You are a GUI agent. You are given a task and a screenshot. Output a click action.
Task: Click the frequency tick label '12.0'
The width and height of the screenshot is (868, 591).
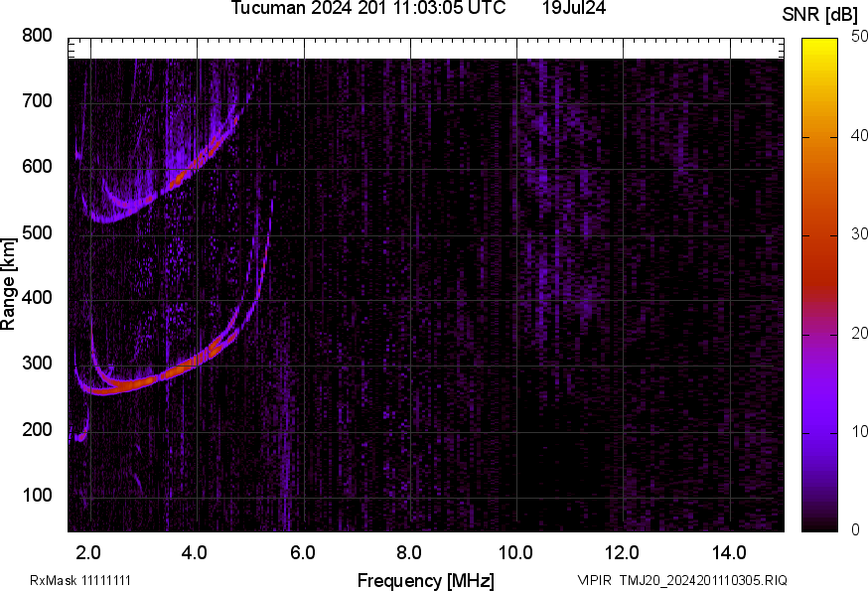tap(622, 553)
